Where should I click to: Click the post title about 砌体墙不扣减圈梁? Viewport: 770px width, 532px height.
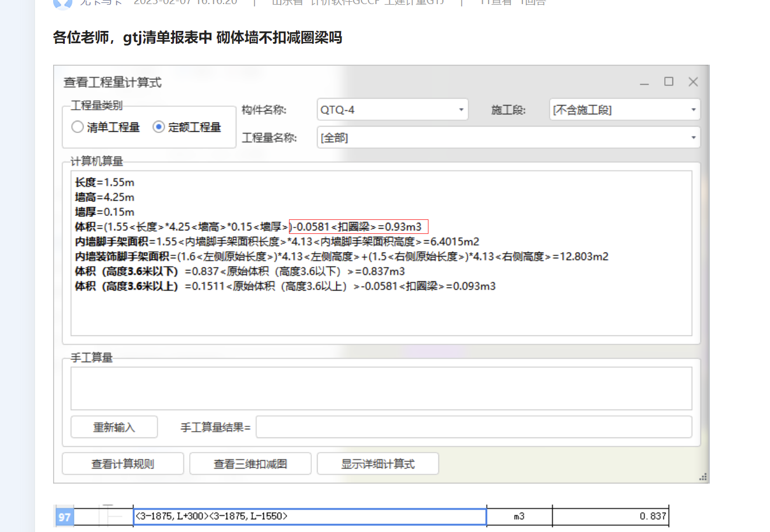click(197, 38)
